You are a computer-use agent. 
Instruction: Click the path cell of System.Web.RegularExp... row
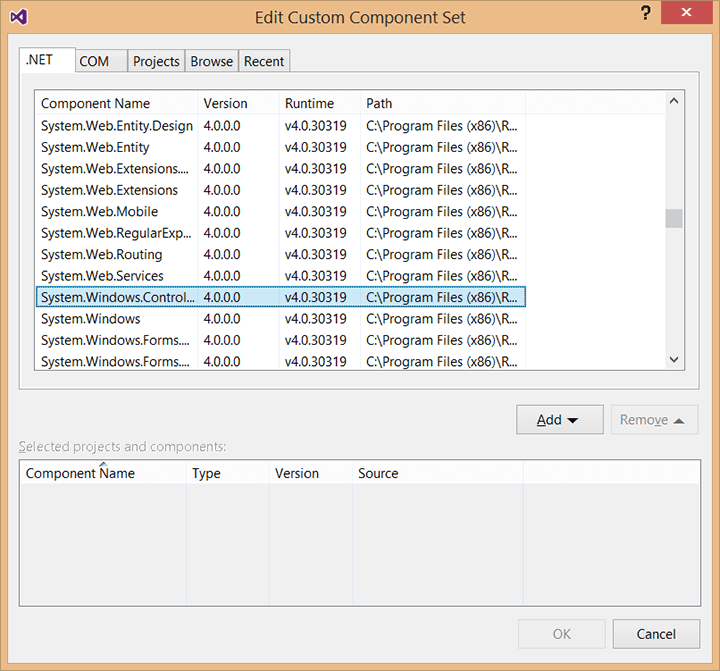(442, 233)
